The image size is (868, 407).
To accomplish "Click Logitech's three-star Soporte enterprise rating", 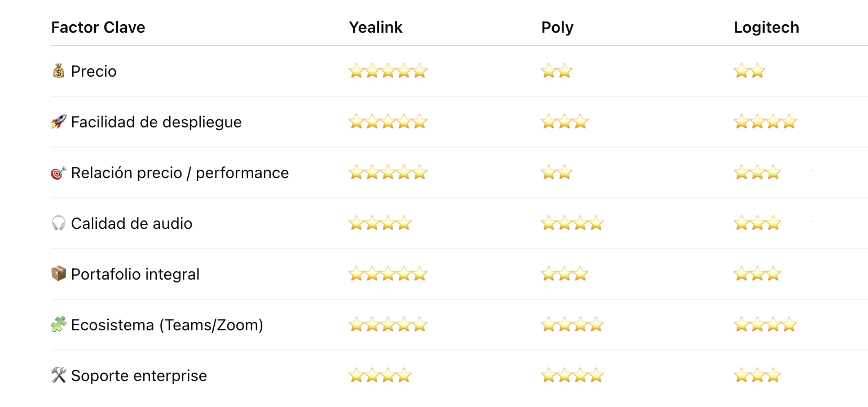I will [x=757, y=375].
